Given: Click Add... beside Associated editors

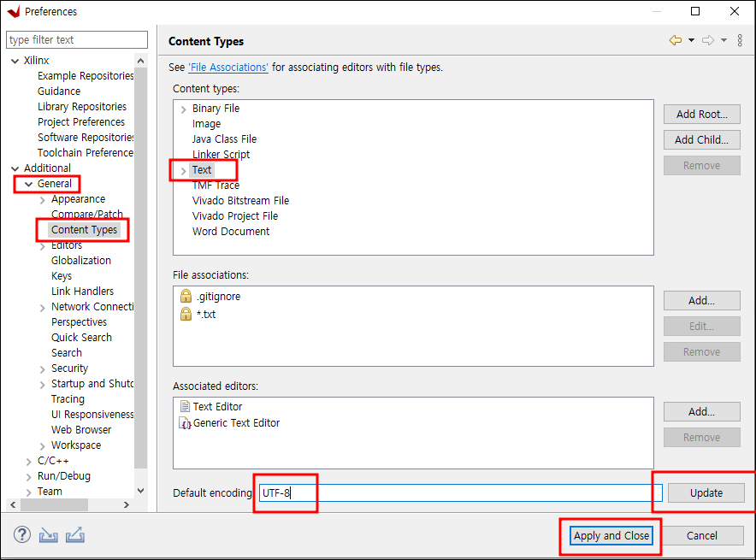Looking at the screenshot, I should pyautogui.click(x=701, y=411).
